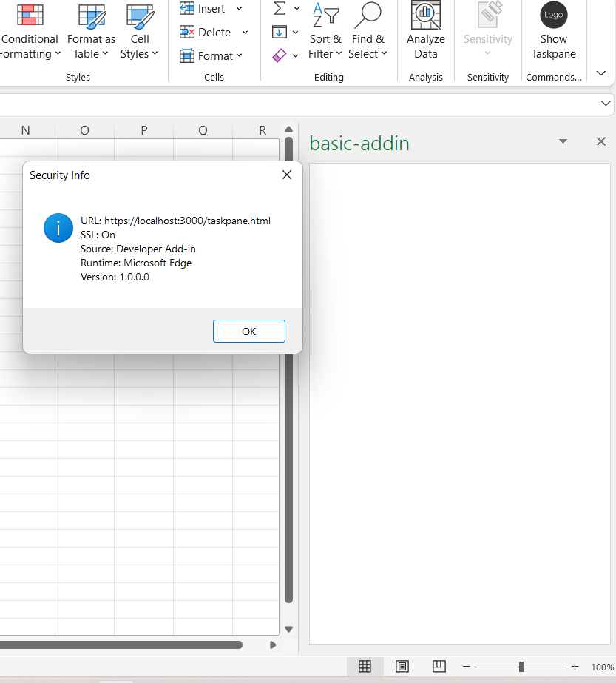Select Page Break Preview view
This screenshot has height=683, width=616.
point(439,666)
